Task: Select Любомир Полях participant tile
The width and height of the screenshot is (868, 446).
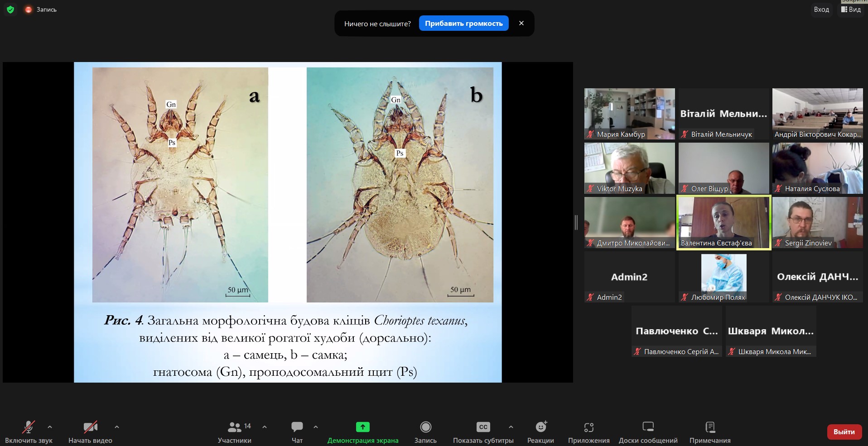Action: coord(723,277)
